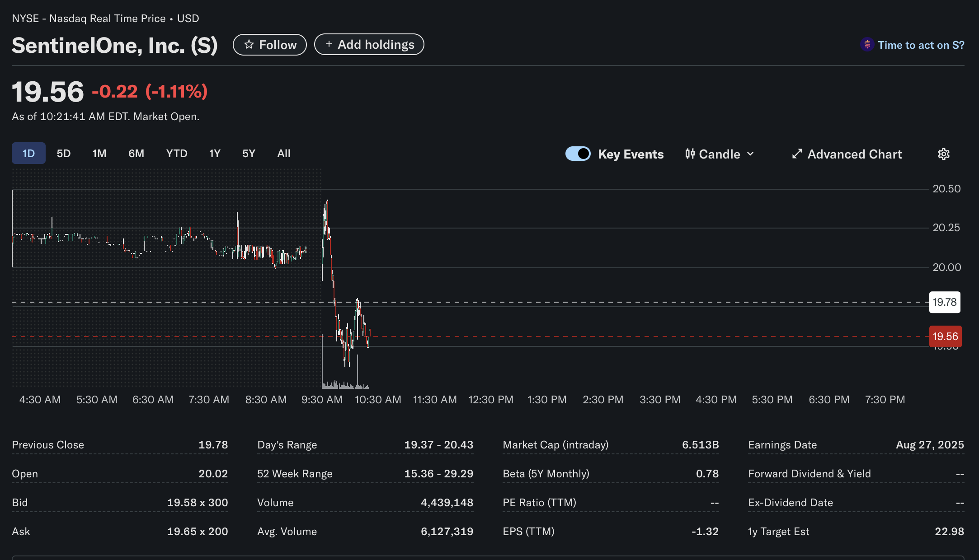979x560 pixels.
Task: Click the 52 Week Range value 15.36 - 29.29
Action: point(438,474)
